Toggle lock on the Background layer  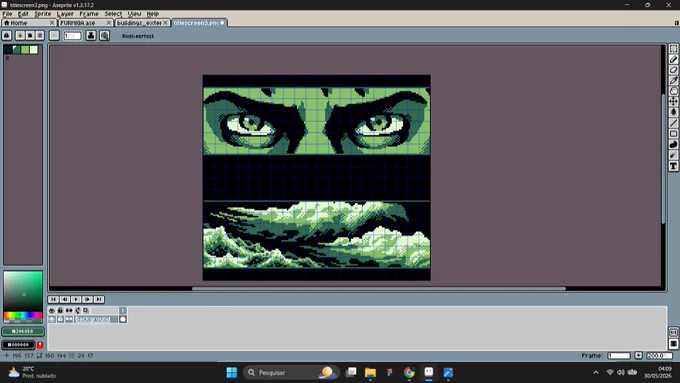pyautogui.click(x=60, y=319)
